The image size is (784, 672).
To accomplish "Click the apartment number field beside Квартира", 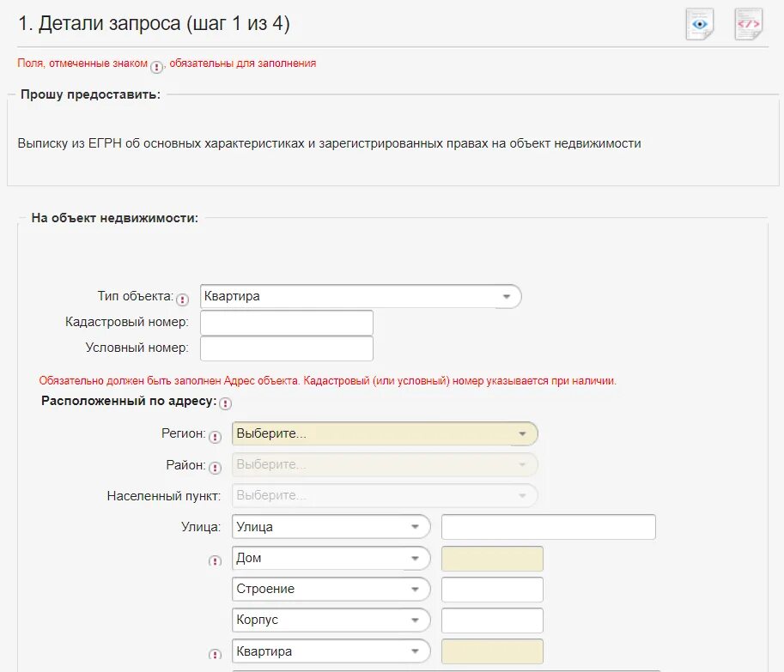I will pos(493,651).
